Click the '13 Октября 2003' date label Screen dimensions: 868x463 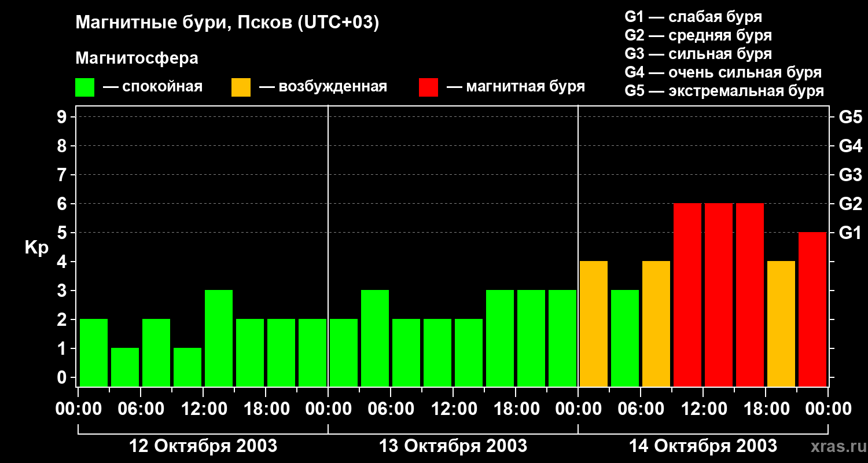(453, 446)
